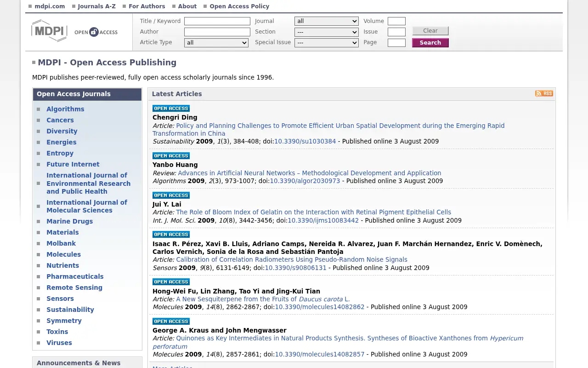Screen dimensions: 588x368
Task: Open the Toxins journal link
Action: tap(57, 332)
